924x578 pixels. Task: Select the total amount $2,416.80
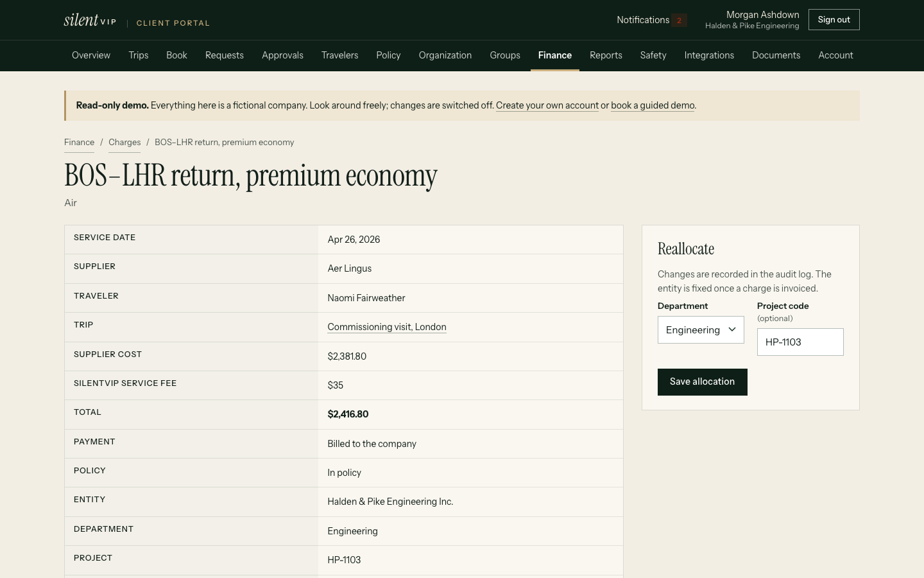click(348, 414)
